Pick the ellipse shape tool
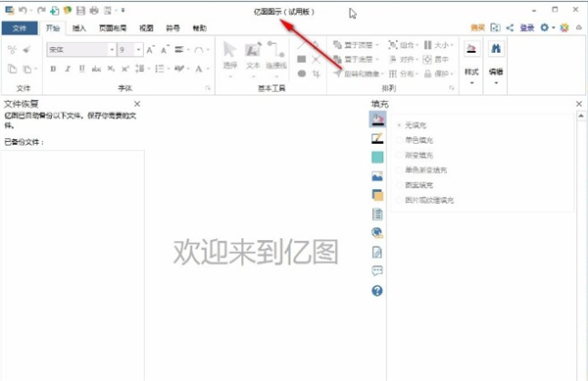This screenshot has height=381, width=588. click(x=302, y=73)
